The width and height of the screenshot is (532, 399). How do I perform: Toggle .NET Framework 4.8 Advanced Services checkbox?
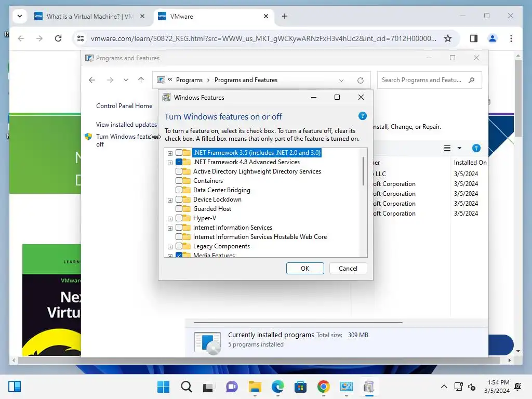(x=179, y=162)
